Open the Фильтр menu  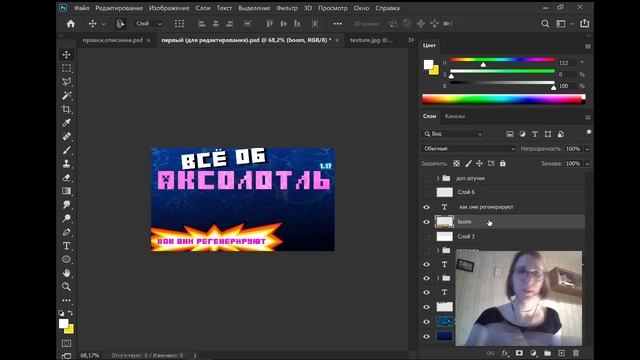click(287, 8)
